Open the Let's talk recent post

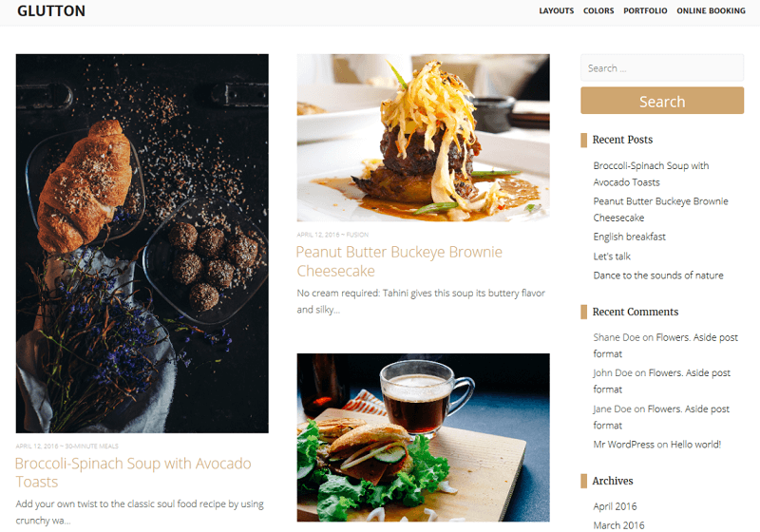point(612,256)
